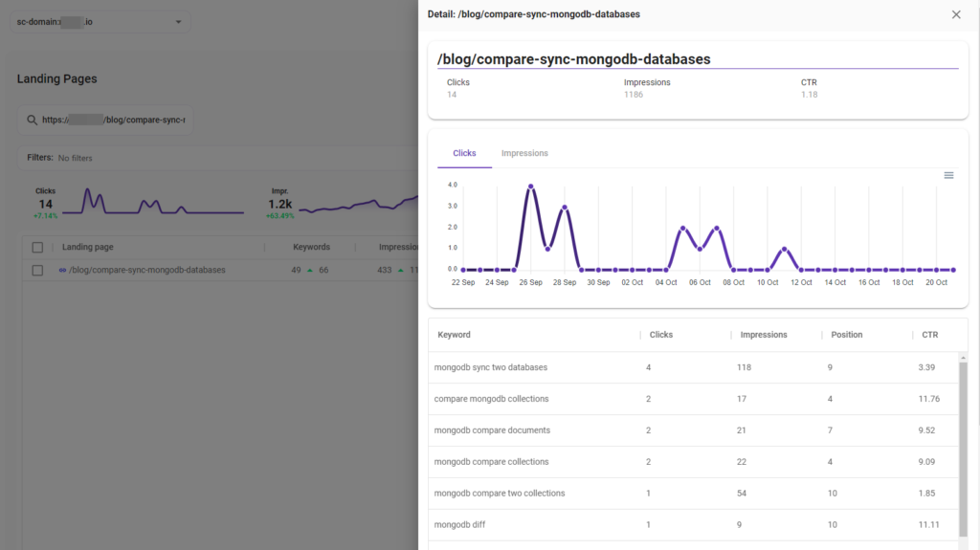Click the search magnifier icon in Landing Pages
The height and width of the screenshot is (550, 980).
pos(32,120)
